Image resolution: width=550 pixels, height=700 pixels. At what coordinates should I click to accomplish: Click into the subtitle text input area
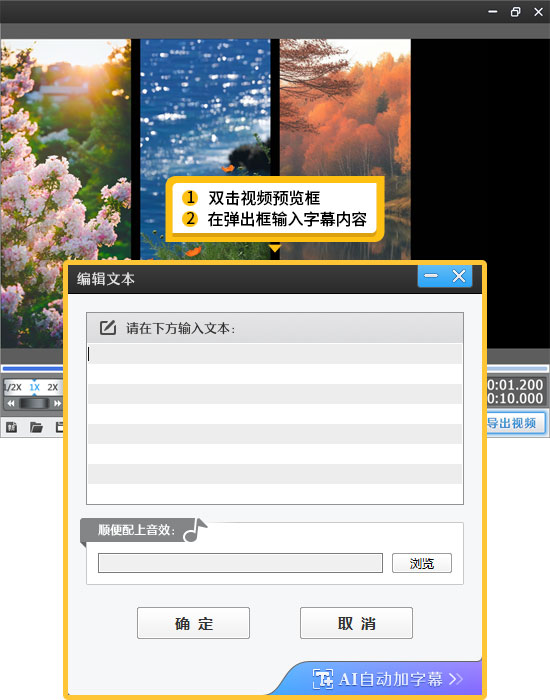point(275,423)
